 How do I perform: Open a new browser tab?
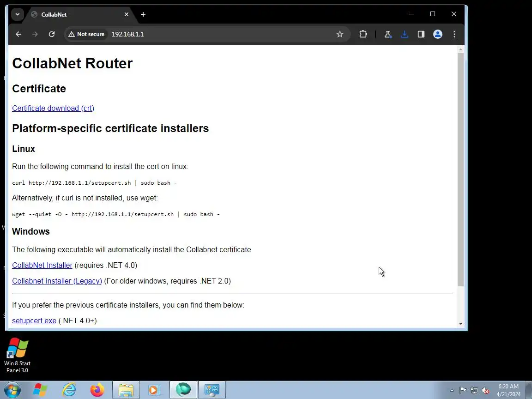pos(143,14)
